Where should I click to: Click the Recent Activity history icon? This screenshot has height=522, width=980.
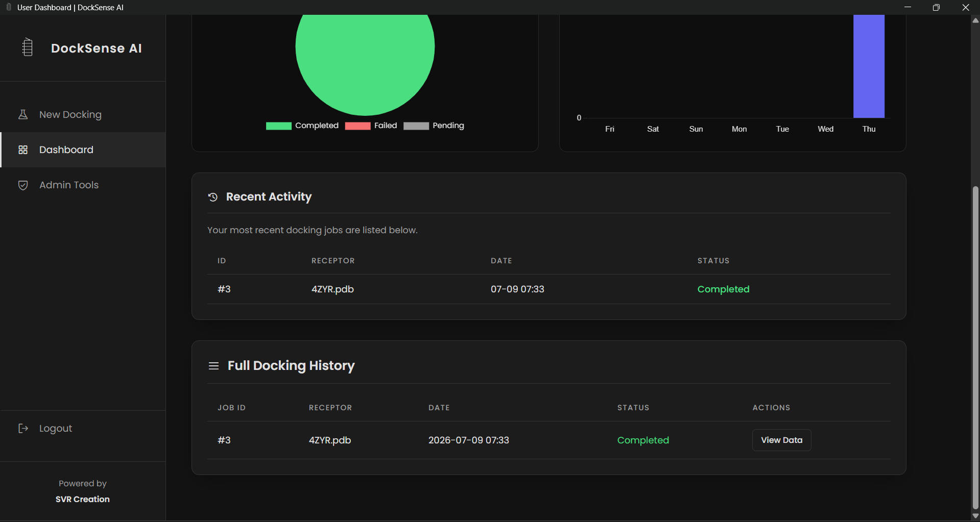coord(213,197)
